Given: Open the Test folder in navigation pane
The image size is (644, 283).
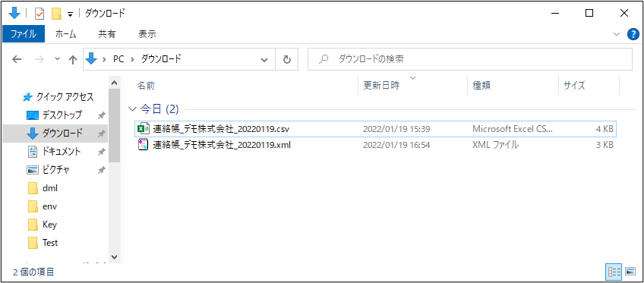Looking at the screenshot, I should pyautogui.click(x=50, y=242).
